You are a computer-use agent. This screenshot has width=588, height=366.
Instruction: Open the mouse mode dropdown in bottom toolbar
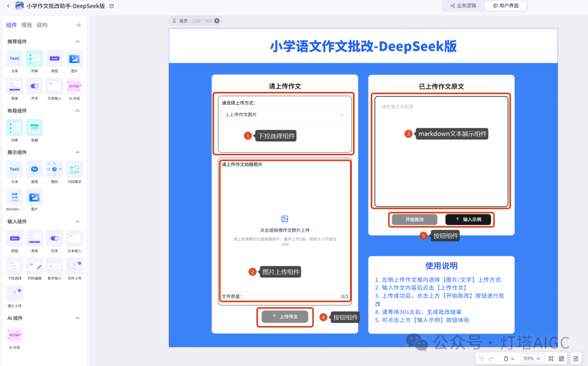click(x=509, y=358)
